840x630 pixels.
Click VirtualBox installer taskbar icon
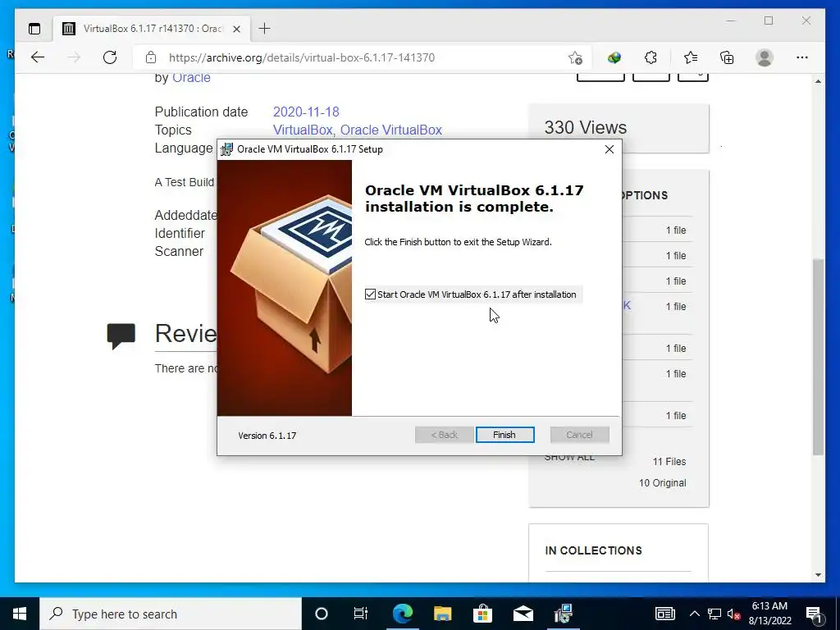pyautogui.click(x=563, y=614)
